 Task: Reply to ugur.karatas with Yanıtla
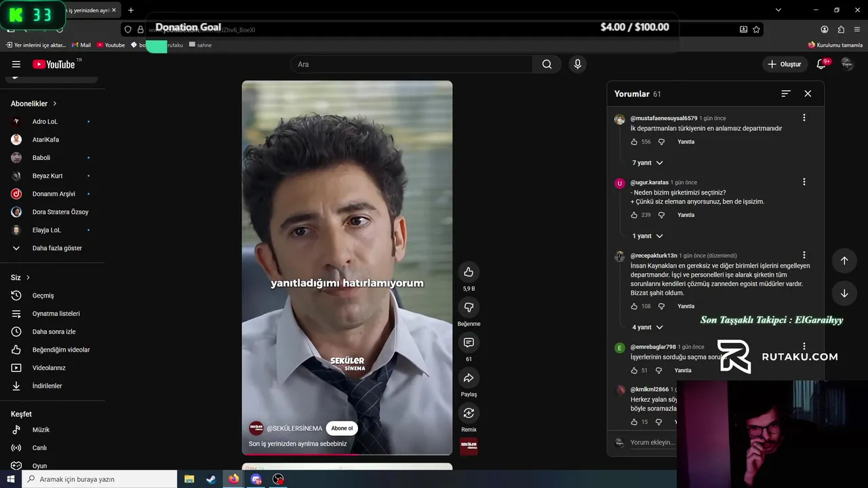[x=686, y=216]
